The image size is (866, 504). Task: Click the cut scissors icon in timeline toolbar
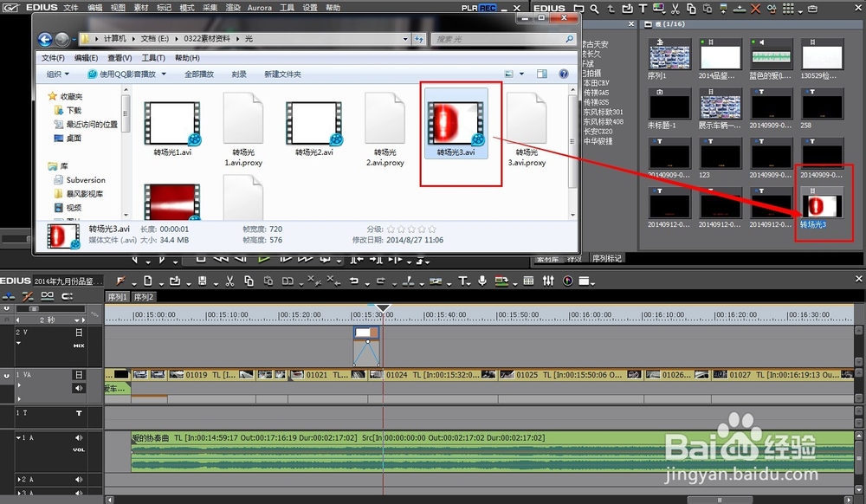tap(229, 281)
